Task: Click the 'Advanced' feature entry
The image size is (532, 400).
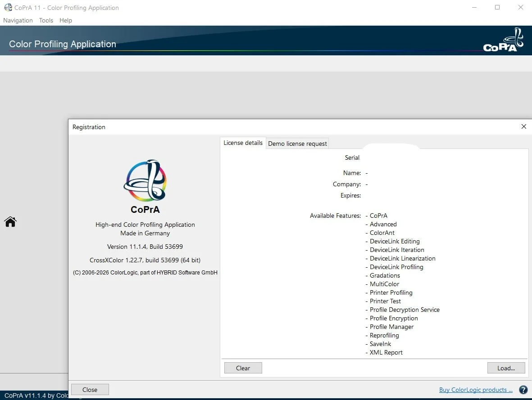Action: [383, 225]
